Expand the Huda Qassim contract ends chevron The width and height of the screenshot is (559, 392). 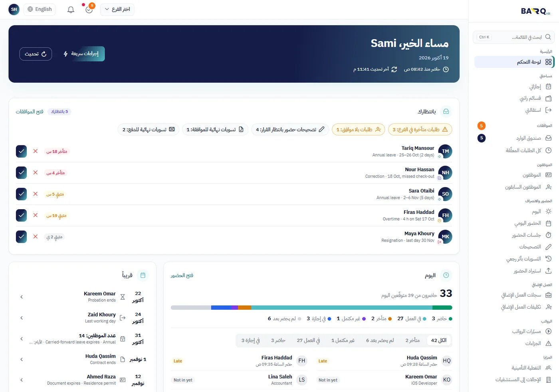(x=22, y=359)
